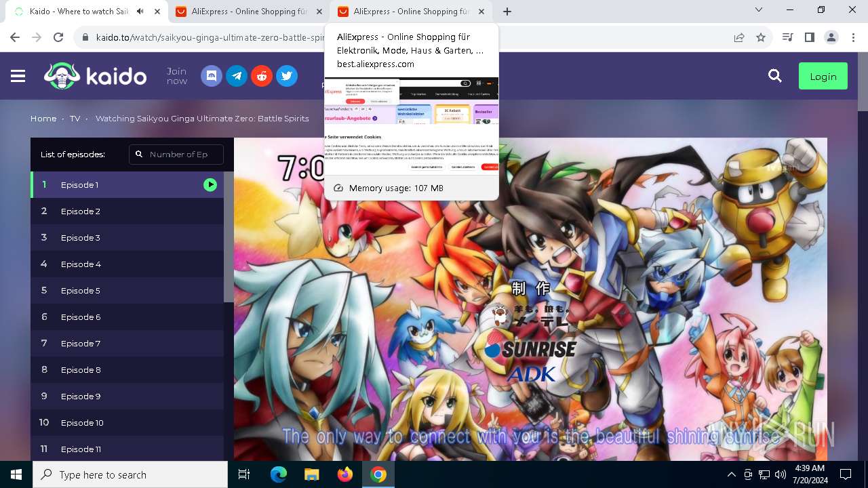Image resolution: width=868 pixels, height=488 pixels.
Task: Open Chrome three-dot menu
Action: point(853,37)
